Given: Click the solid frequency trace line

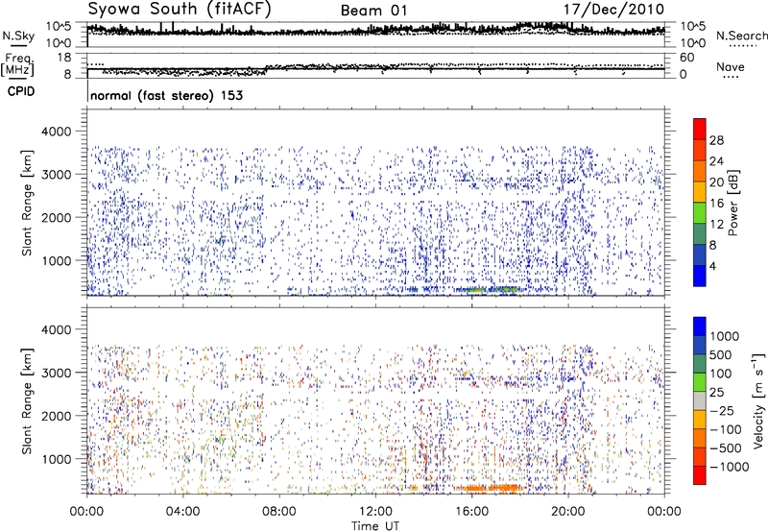Looking at the screenshot, I should tap(375, 69).
